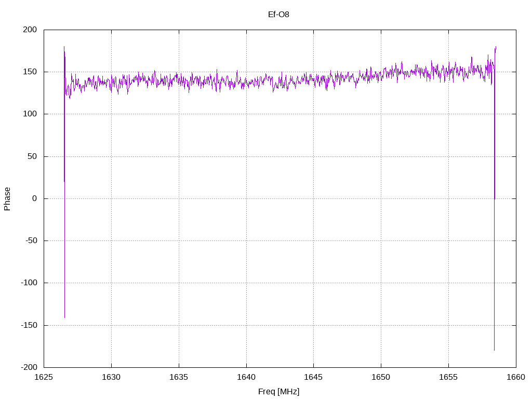The image size is (532, 399).
Task: Click the x-axis tick label 1645
Action: coord(313,377)
